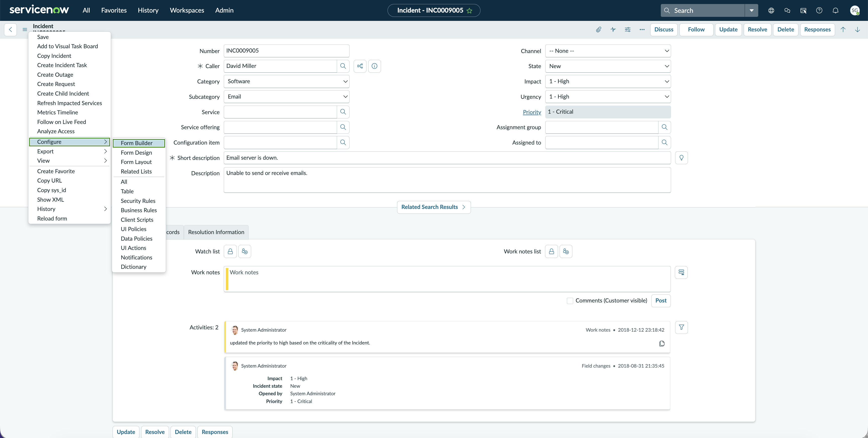Image resolution: width=868 pixels, height=438 pixels.
Task: Expand the View submenu
Action: click(x=70, y=161)
